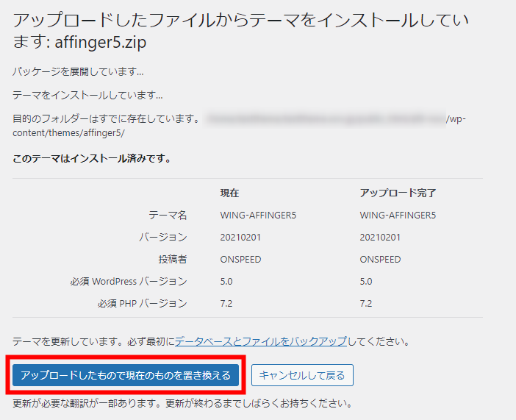This screenshot has height=420, width=516.
Task: Click the 'パッケージを展開しています…' status text
Action: point(78,71)
